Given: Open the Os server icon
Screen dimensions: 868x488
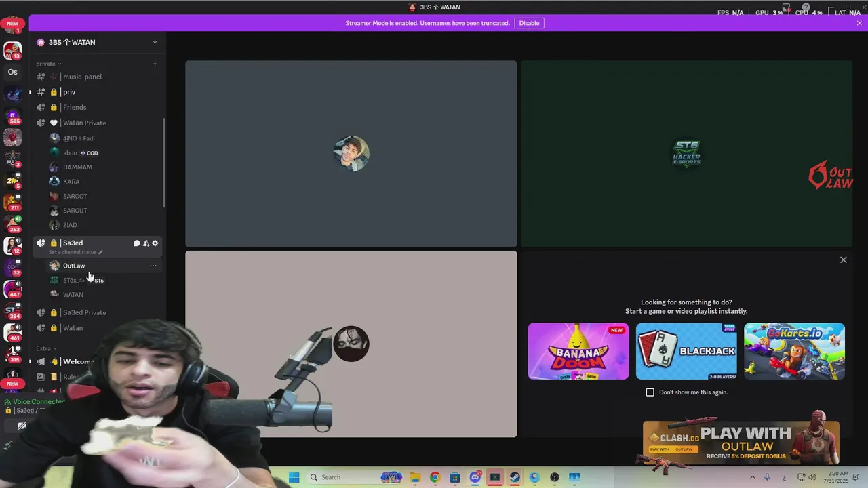Looking at the screenshot, I should click(12, 72).
